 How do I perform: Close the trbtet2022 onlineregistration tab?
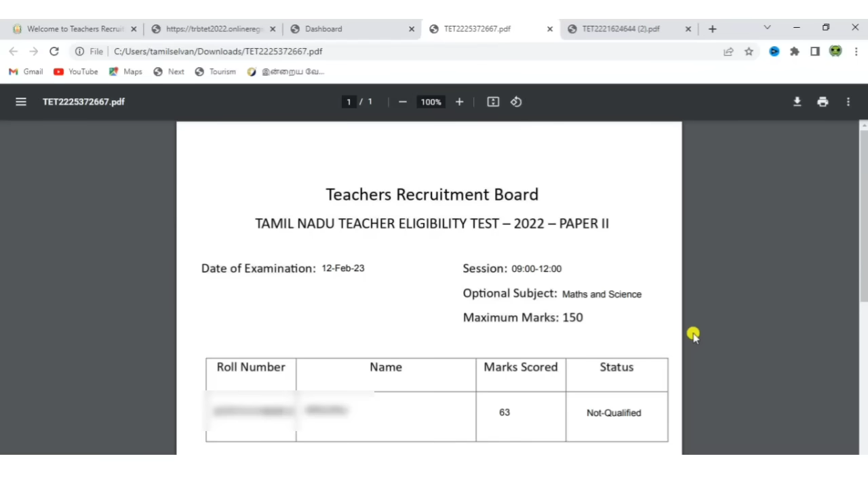[x=273, y=29]
